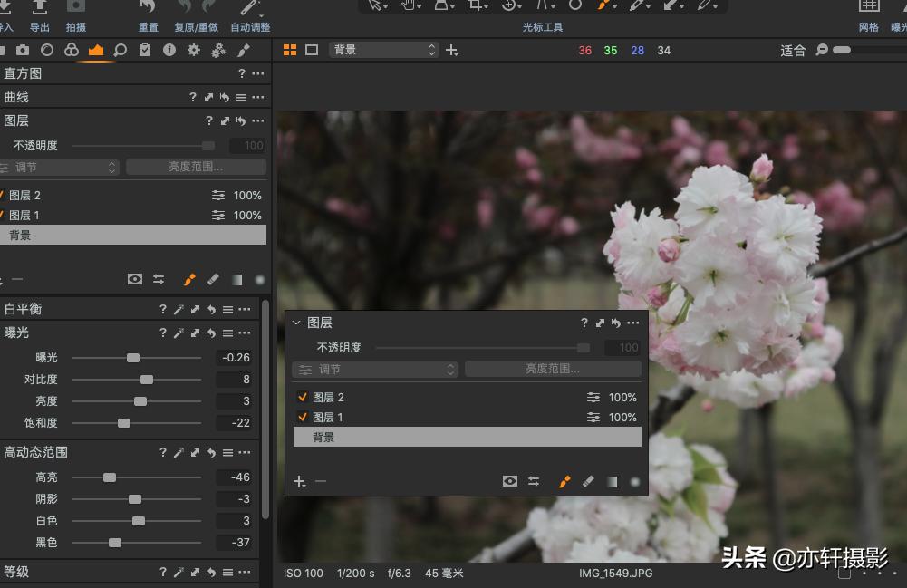The width and height of the screenshot is (907, 588).
Task: Click the 亮度范围 button in the Layers panel
Action: coord(553,369)
